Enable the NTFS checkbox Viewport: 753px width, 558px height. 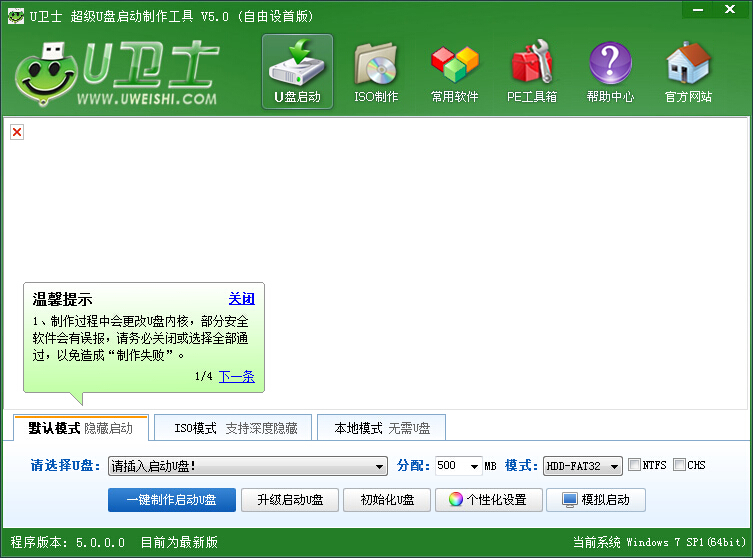click(634, 464)
